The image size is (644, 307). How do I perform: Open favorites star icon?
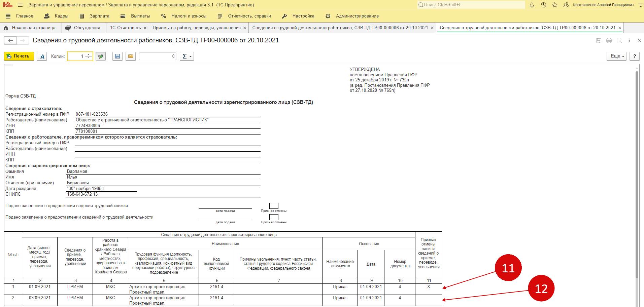[x=555, y=5]
